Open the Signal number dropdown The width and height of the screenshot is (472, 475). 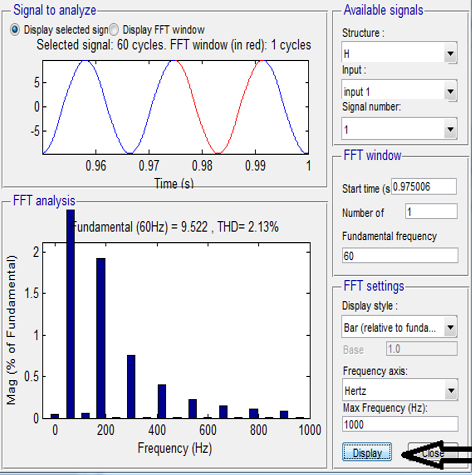pos(399,129)
